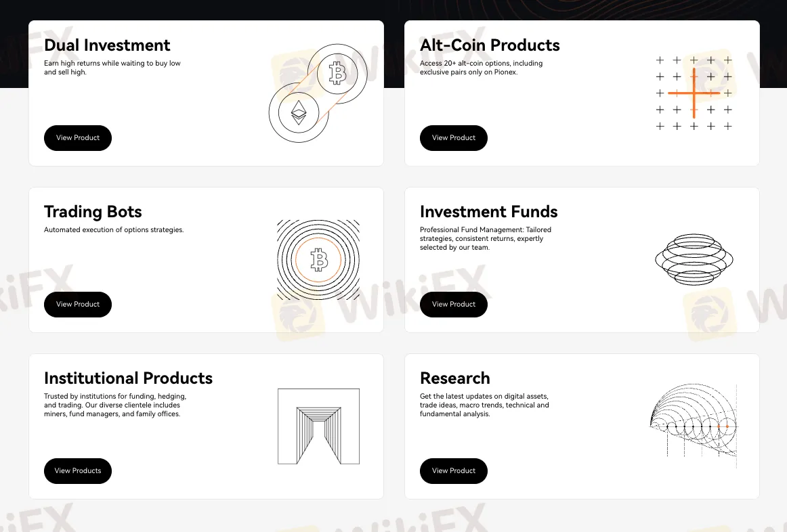Screen dimensions: 787x532
Task: Click the Ethereum coin symbol
Action: tap(299, 112)
